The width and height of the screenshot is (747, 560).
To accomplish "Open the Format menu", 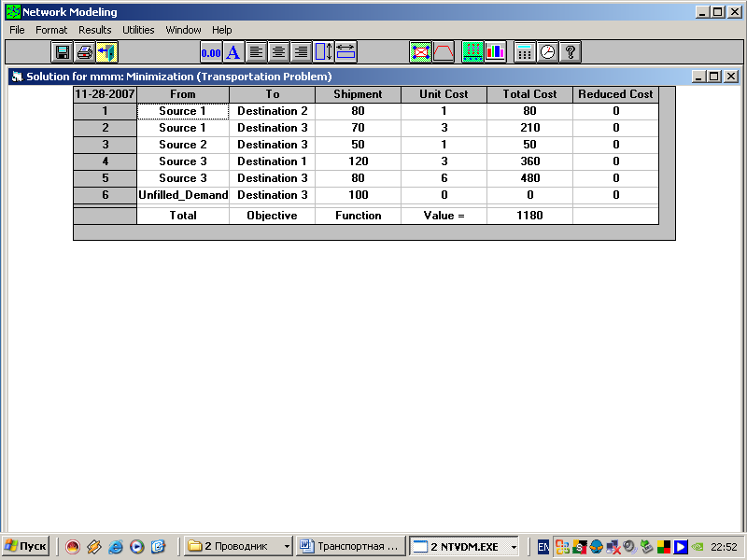I will tap(51, 30).
